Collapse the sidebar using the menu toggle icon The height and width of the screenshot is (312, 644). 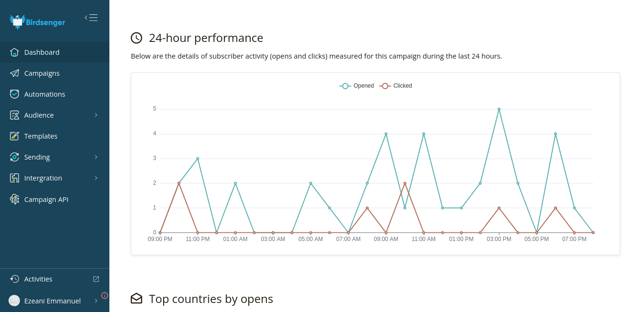91,18
